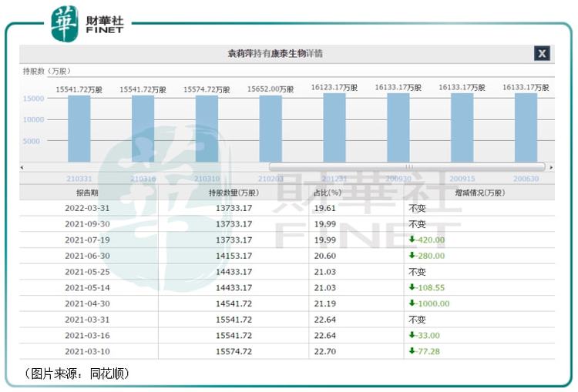Select the 2021-04-30 row date cell
578x392 pixels.
pos(87,303)
